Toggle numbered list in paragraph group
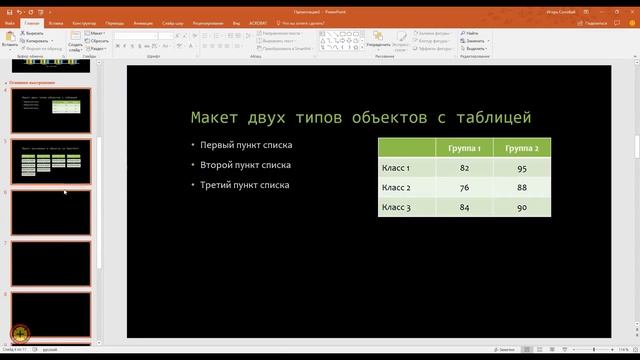The width and height of the screenshot is (640, 360). [218, 36]
